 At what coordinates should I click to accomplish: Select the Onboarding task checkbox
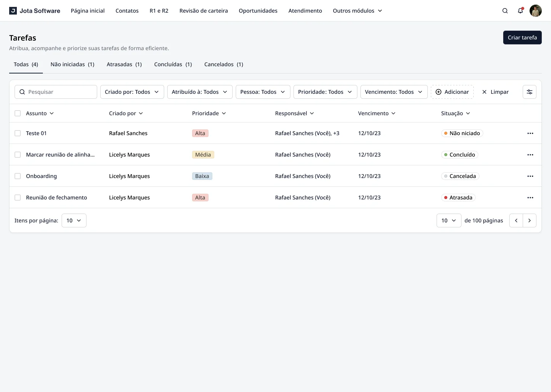click(18, 176)
